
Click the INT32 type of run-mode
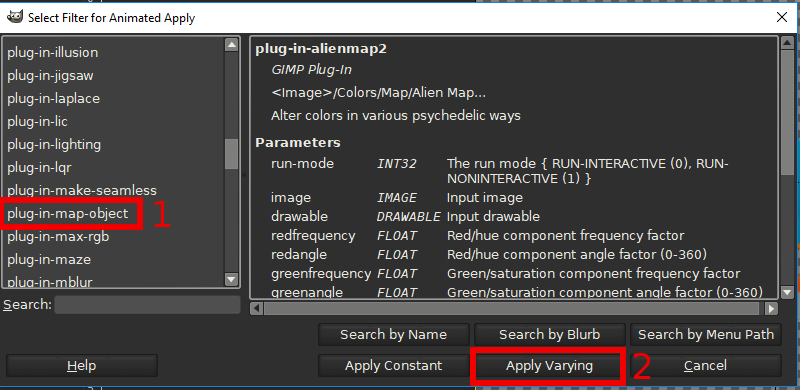pos(397,164)
